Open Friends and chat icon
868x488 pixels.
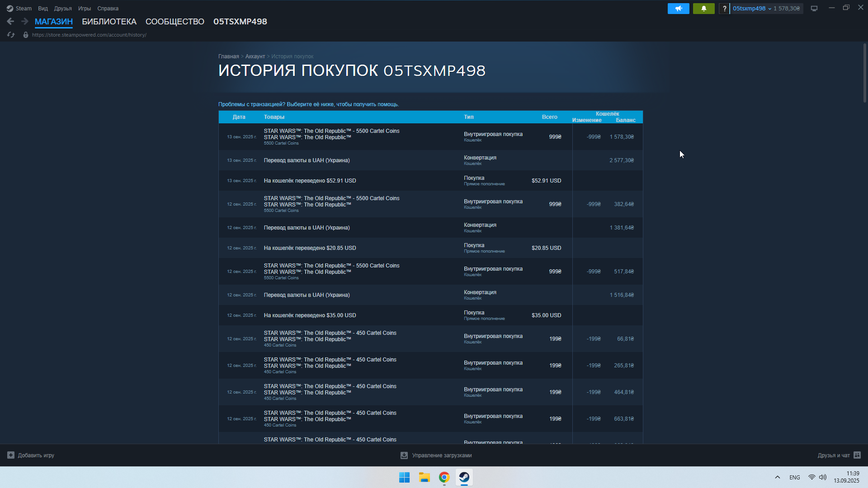click(x=857, y=455)
